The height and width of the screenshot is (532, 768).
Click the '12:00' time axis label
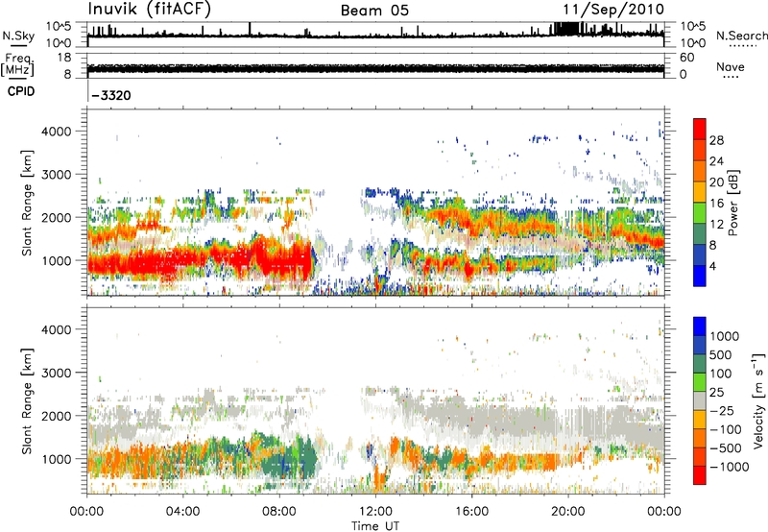(x=375, y=512)
